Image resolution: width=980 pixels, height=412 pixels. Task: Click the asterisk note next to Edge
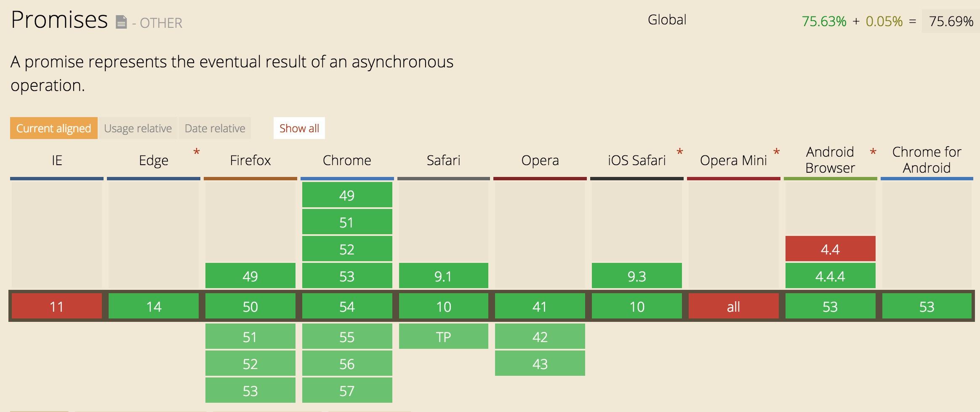(x=196, y=152)
